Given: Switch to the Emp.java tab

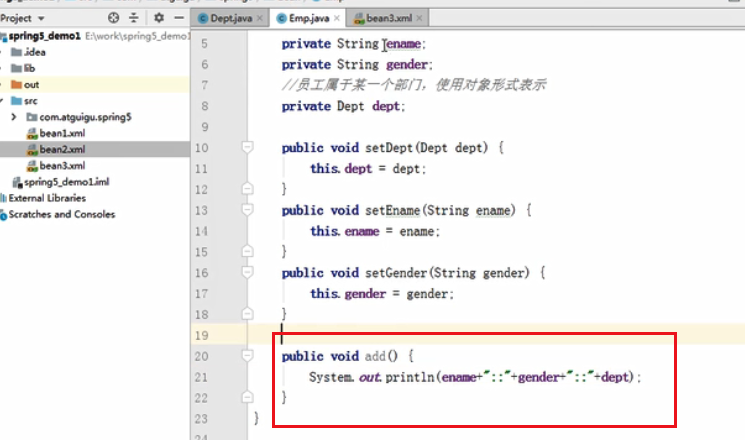Looking at the screenshot, I should [x=309, y=18].
